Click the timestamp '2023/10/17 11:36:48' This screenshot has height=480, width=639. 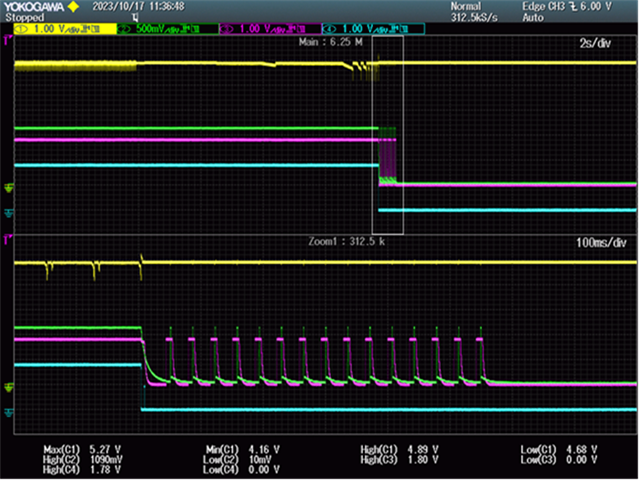(139, 6)
